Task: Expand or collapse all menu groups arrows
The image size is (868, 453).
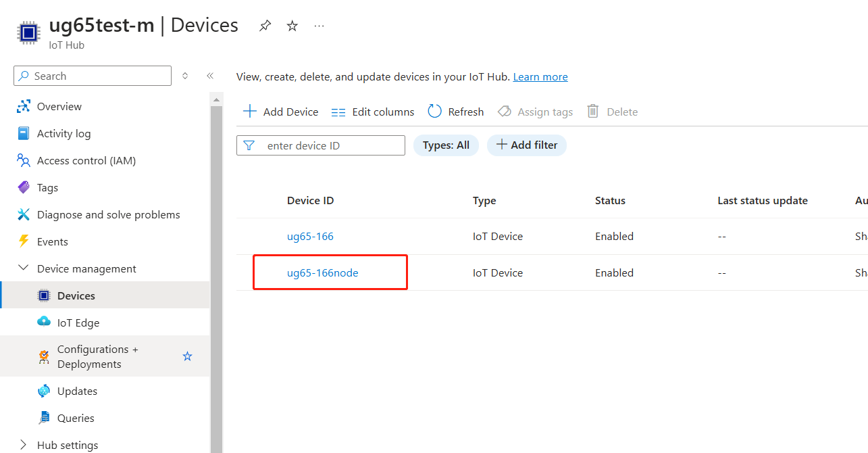Action: 185,76
